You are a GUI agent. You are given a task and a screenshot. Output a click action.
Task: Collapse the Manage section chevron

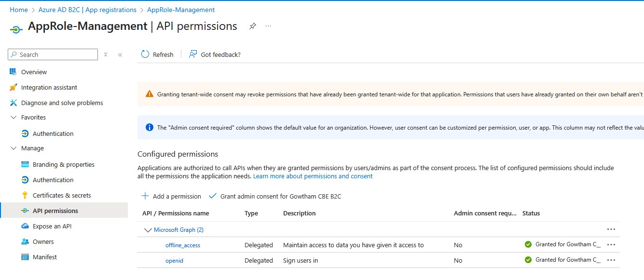pos(13,148)
